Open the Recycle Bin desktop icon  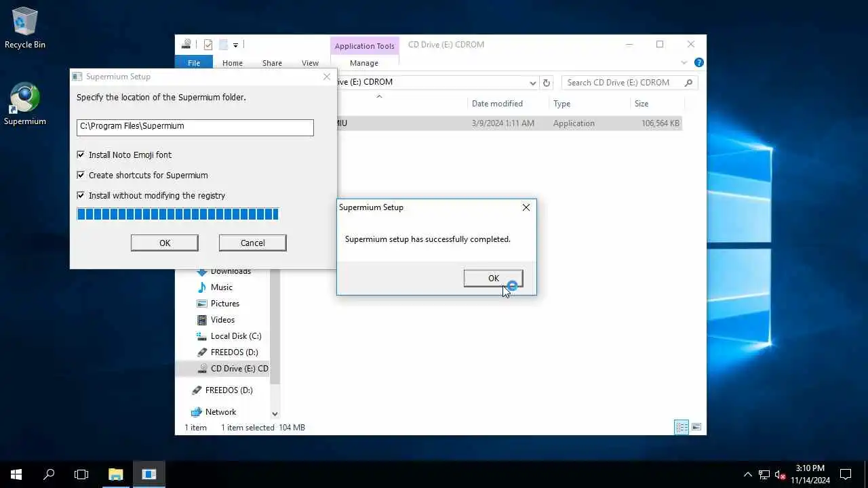coord(25,28)
